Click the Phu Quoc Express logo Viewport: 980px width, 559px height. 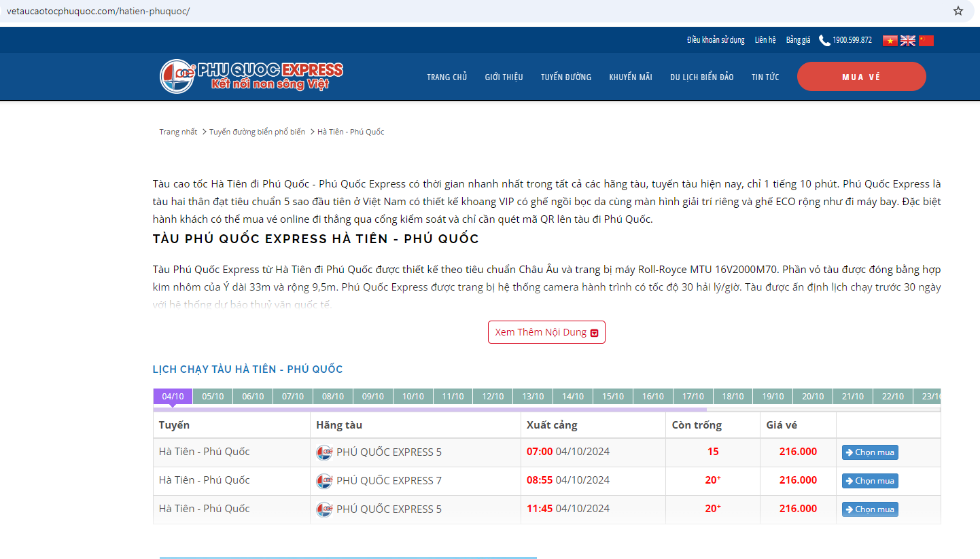251,76
